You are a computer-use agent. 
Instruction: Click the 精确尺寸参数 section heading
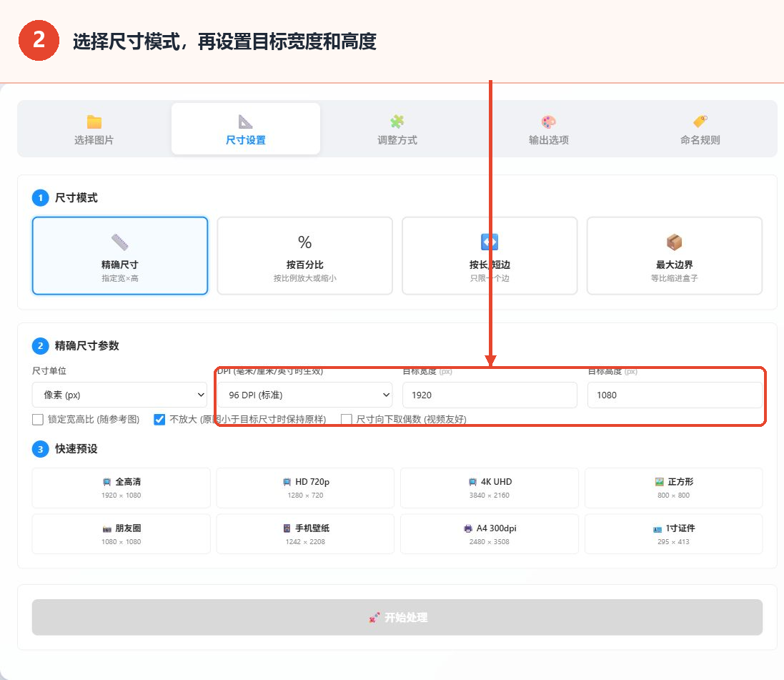pyautogui.click(x=87, y=346)
